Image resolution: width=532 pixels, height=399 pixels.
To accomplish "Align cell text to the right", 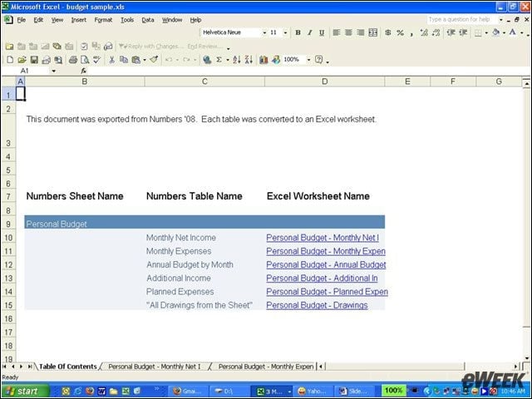I will [x=361, y=32].
